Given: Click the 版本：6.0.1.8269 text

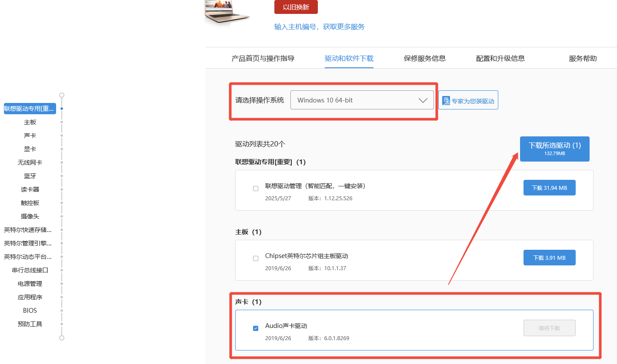Looking at the screenshot, I should pos(329,338).
